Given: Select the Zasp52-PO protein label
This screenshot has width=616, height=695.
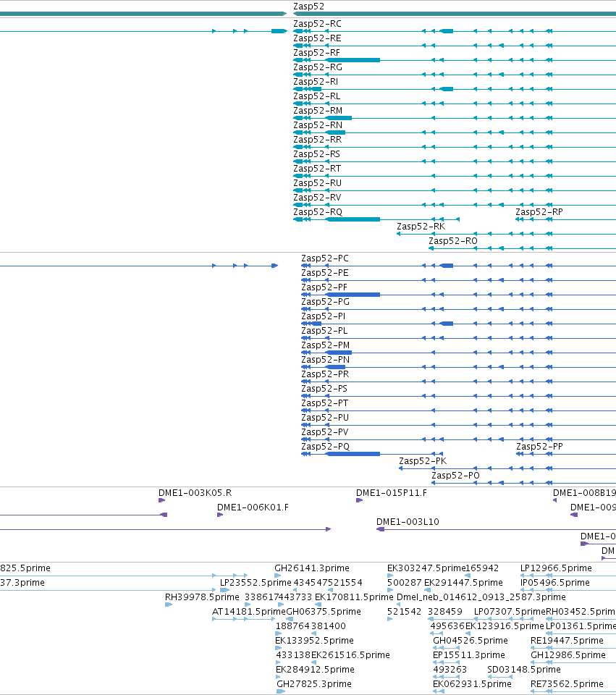Looking at the screenshot, I should coord(455,476).
